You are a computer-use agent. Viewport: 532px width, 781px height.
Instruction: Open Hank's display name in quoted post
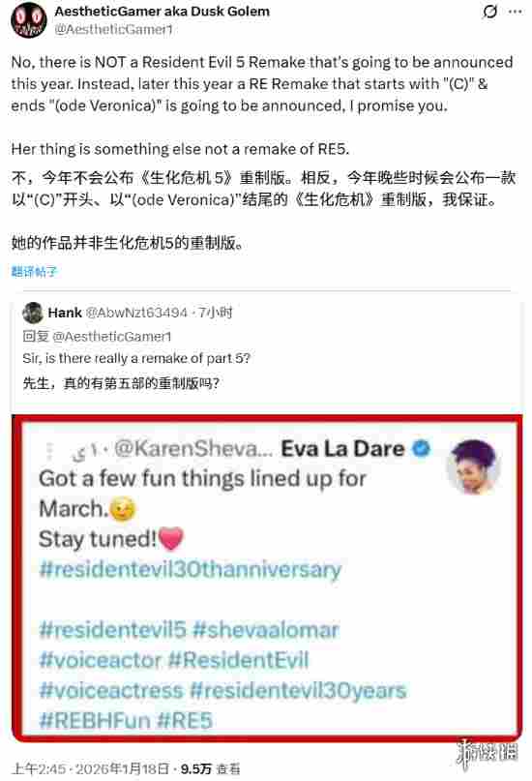click(x=65, y=313)
